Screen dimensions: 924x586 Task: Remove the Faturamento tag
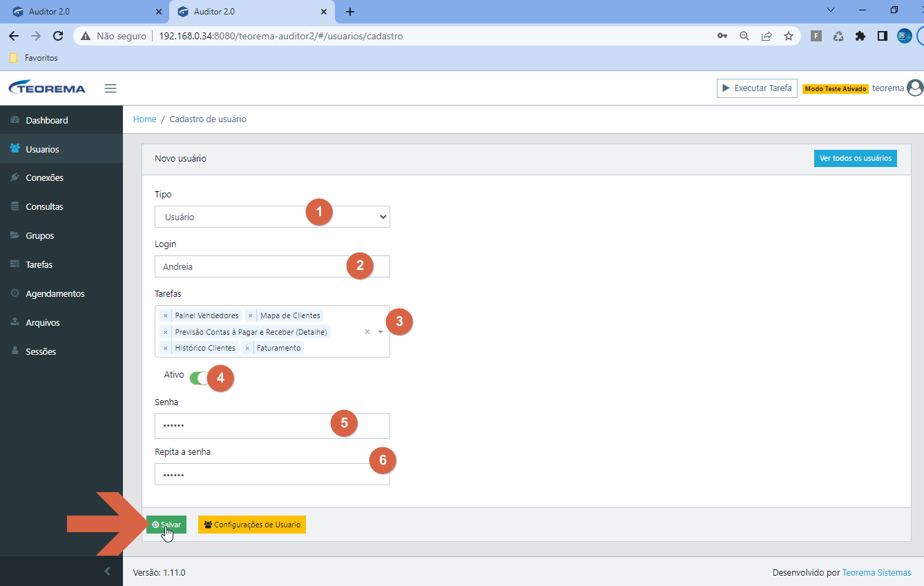click(x=247, y=348)
